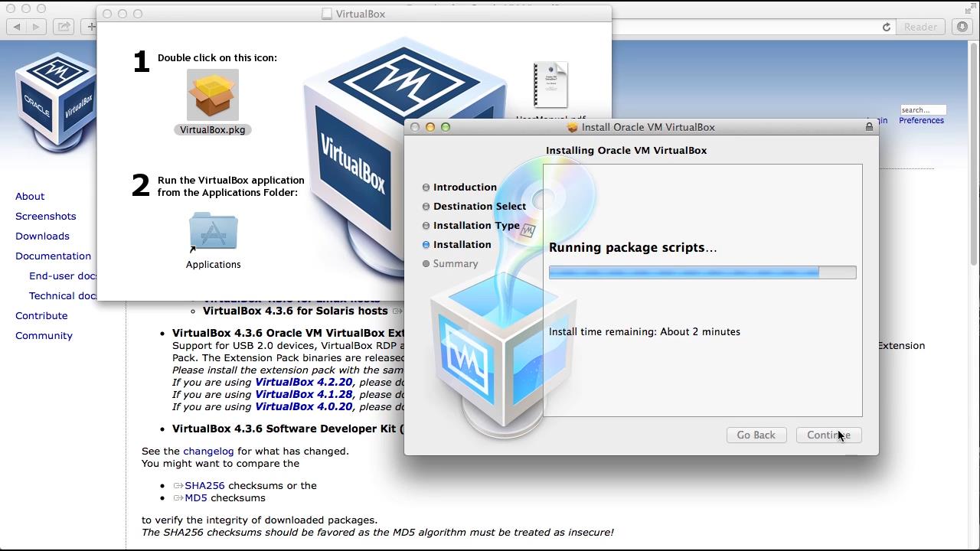Open the About link in website sidebar
This screenshot has height=551, width=980.
pyautogui.click(x=30, y=196)
